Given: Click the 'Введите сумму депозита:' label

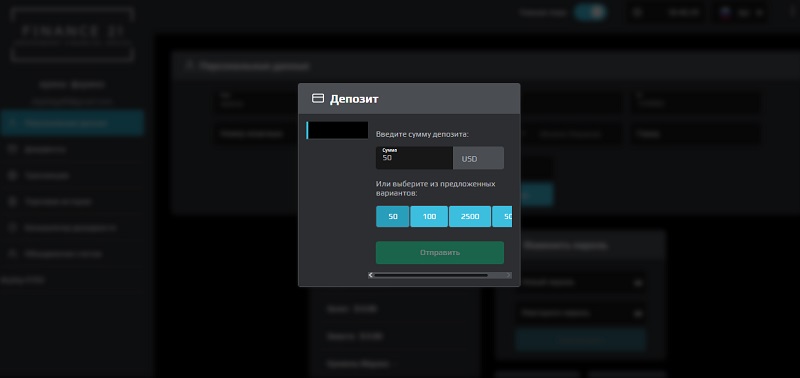Looking at the screenshot, I should (x=422, y=135).
